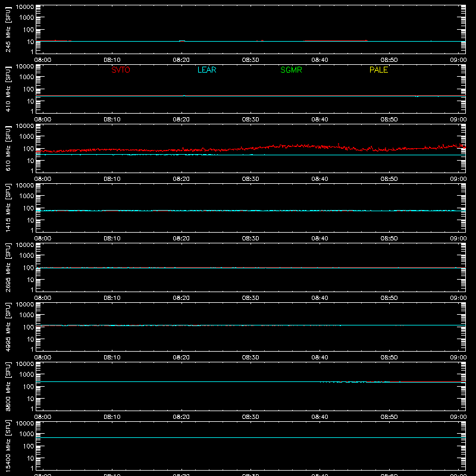Select the 8800 MHz [SFU] axis title
Image resolution: width=476 pixels, height=476 pixels.
click(8, 386)
